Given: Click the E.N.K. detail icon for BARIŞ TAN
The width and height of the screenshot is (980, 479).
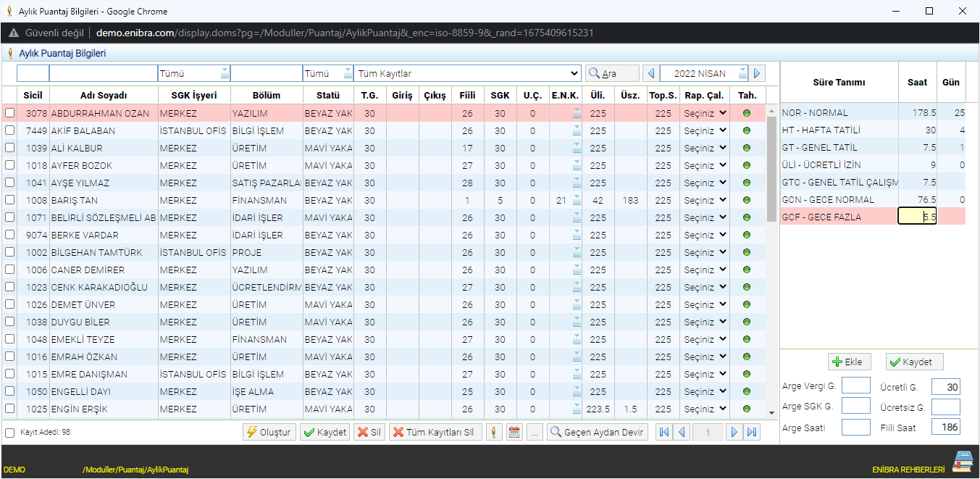Looking at the screenshot, I should tap(577, 201).
